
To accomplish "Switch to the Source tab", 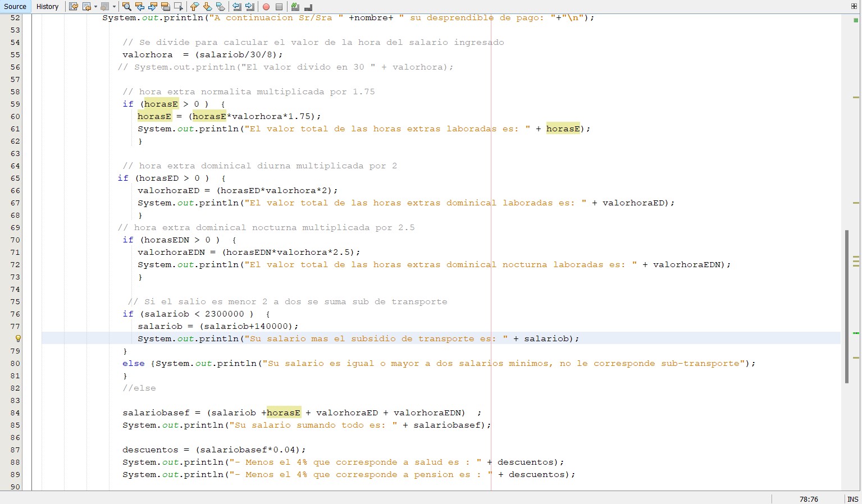I will click(15, 7).
